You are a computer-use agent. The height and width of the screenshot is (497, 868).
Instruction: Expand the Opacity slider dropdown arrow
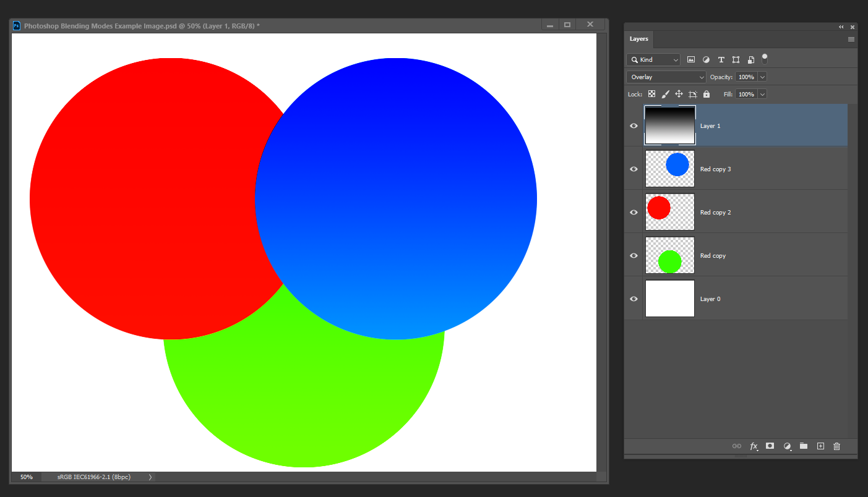tap(762, 77)
